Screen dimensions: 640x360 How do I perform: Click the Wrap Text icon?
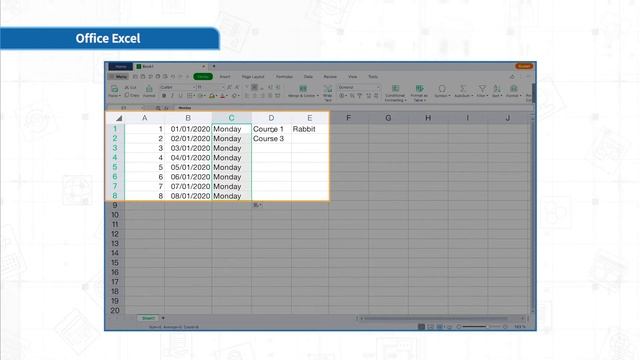328,89
